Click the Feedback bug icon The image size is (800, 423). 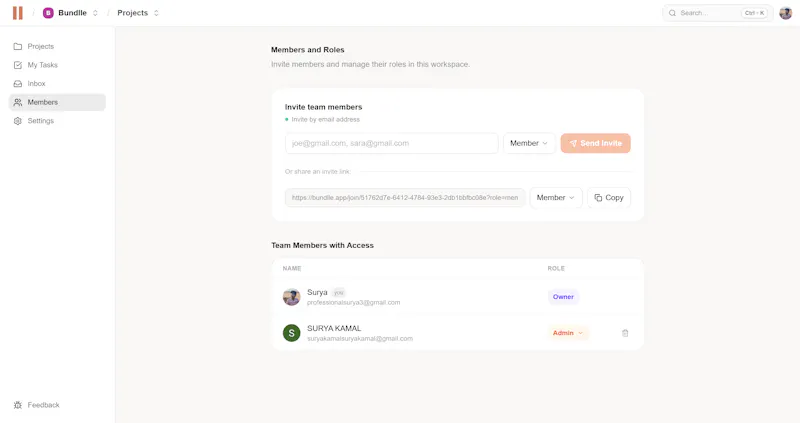(18, 405)
